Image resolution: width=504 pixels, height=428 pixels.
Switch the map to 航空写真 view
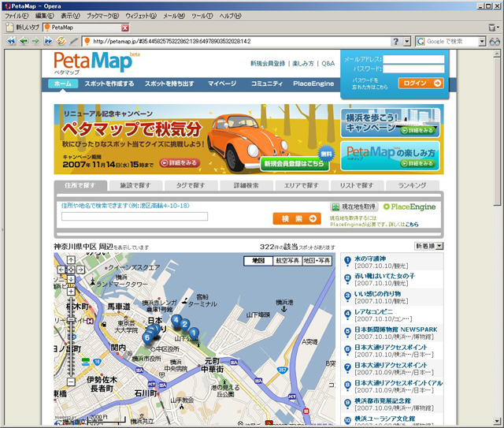(287, 261)
